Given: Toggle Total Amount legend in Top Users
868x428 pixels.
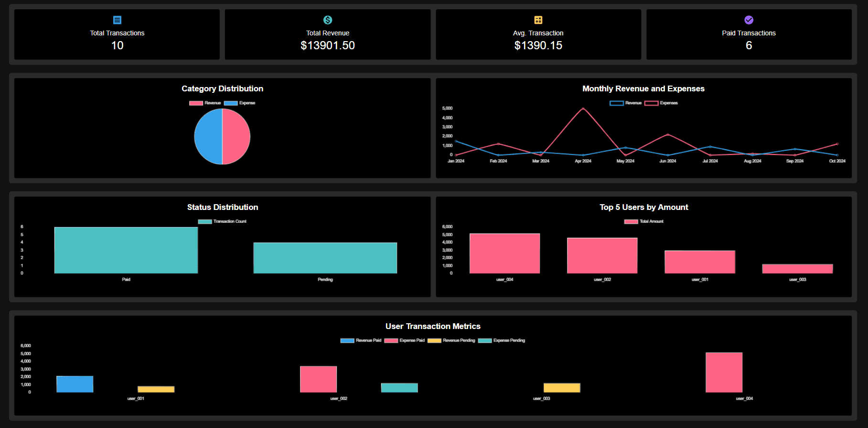Looking at the screenshot, I should point(643,221).
